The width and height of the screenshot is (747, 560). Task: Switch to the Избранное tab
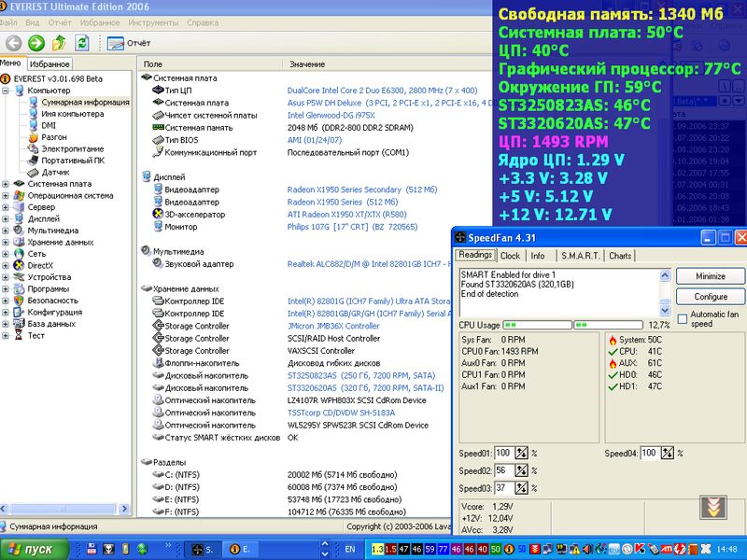coord(49,63)
